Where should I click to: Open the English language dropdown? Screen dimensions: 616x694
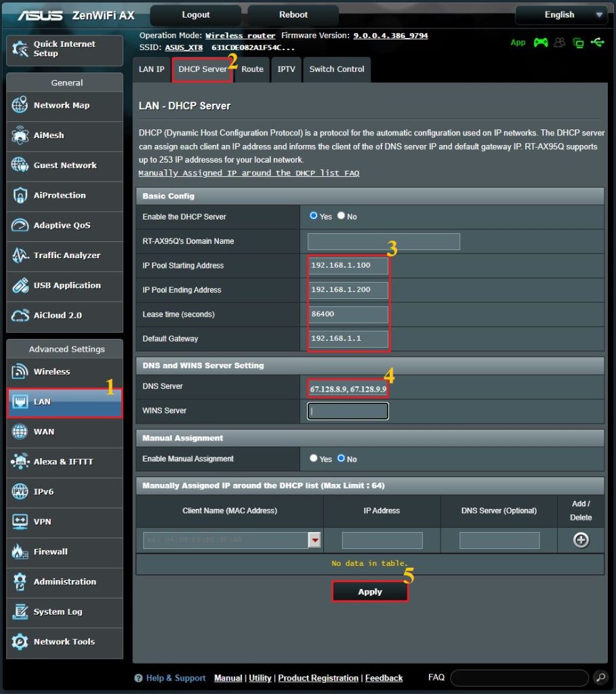[x=561, y=14]
